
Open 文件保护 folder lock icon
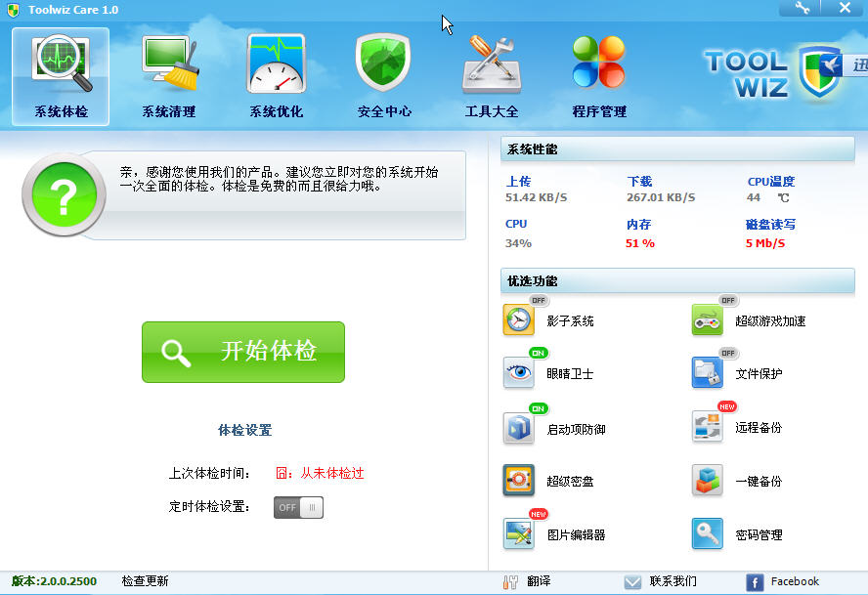pyautogui.click(x=708, y=372)
